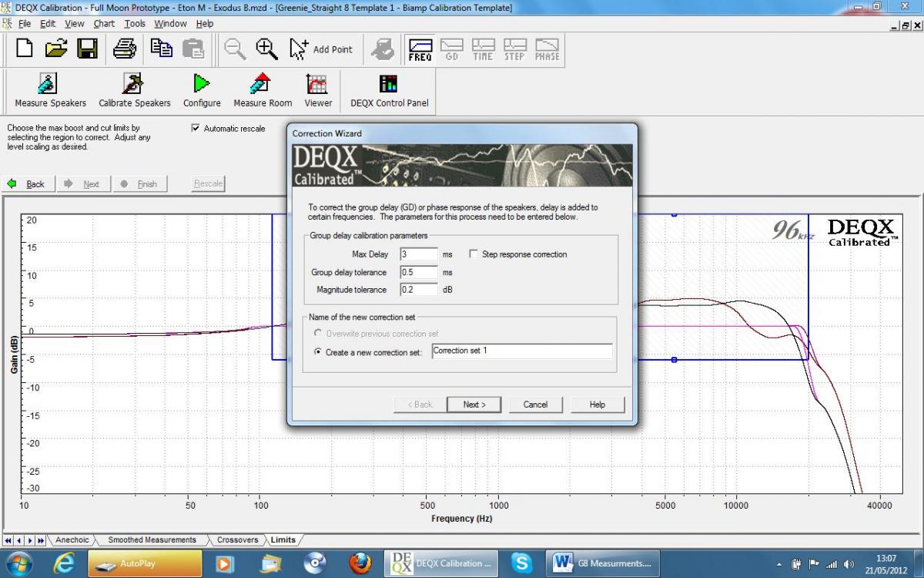Open the File menu
Screen dimensions: 924x578
point(25,24)
